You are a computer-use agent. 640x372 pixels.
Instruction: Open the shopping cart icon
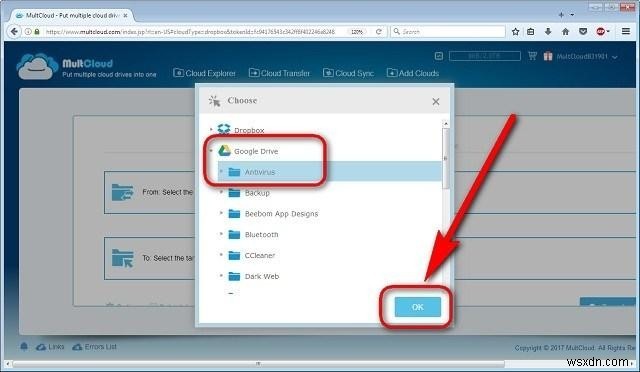[x=532, y=56]
